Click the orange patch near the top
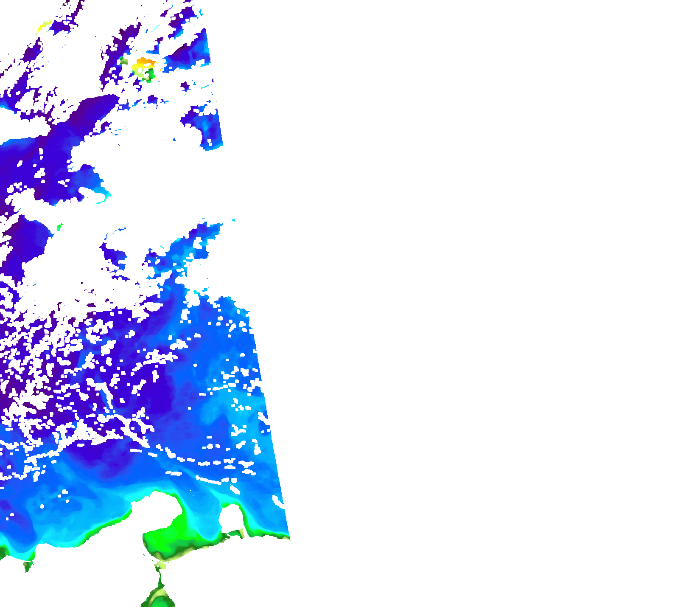Image resolution: width=700 pixels, height=607 pixels. click(x=144, y=63)
